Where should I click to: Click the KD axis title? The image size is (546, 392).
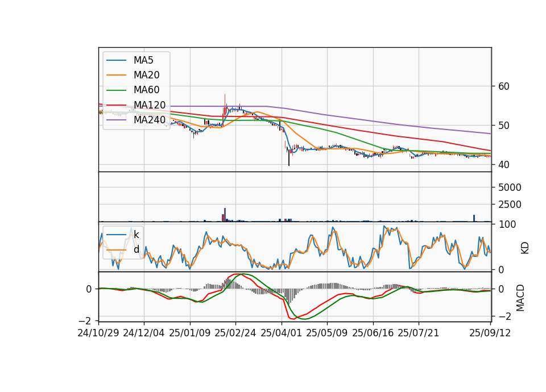[x=525, y=248]
